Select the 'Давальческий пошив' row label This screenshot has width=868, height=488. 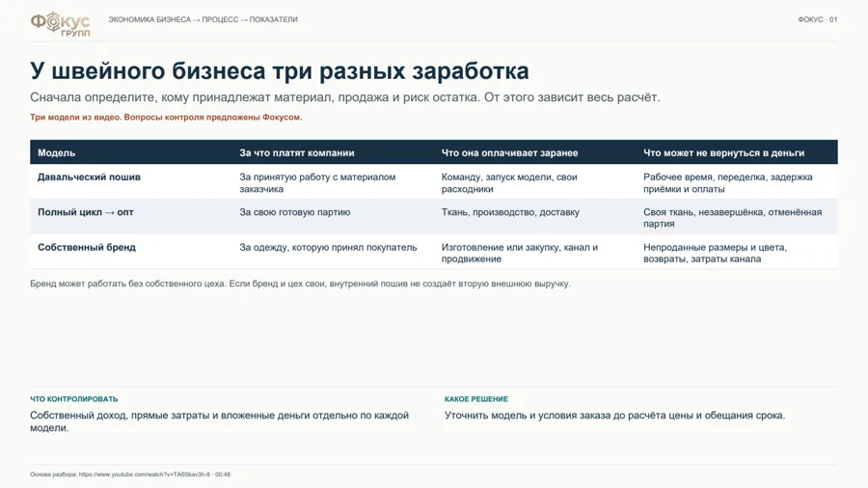(x=89, y=177)
